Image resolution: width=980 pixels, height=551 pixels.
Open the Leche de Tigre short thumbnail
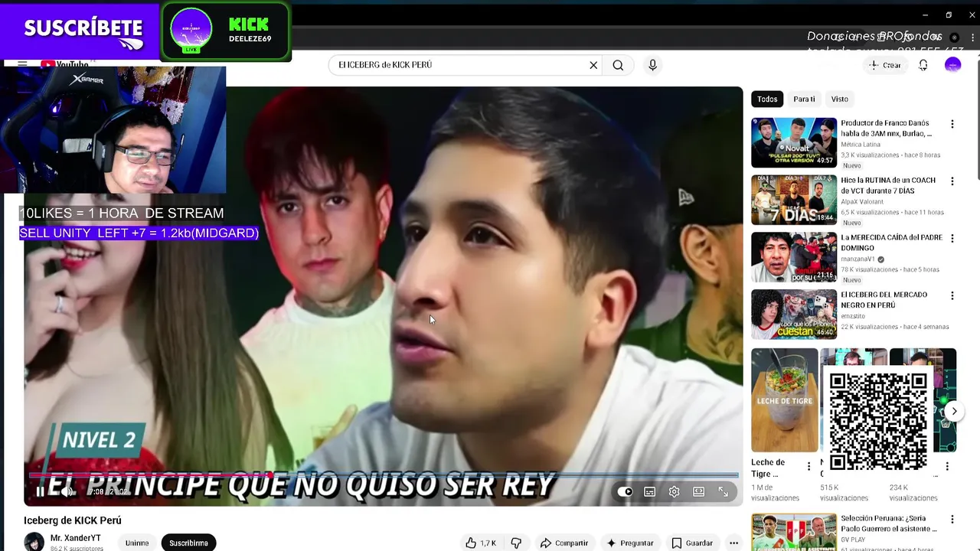click(784, 400)
